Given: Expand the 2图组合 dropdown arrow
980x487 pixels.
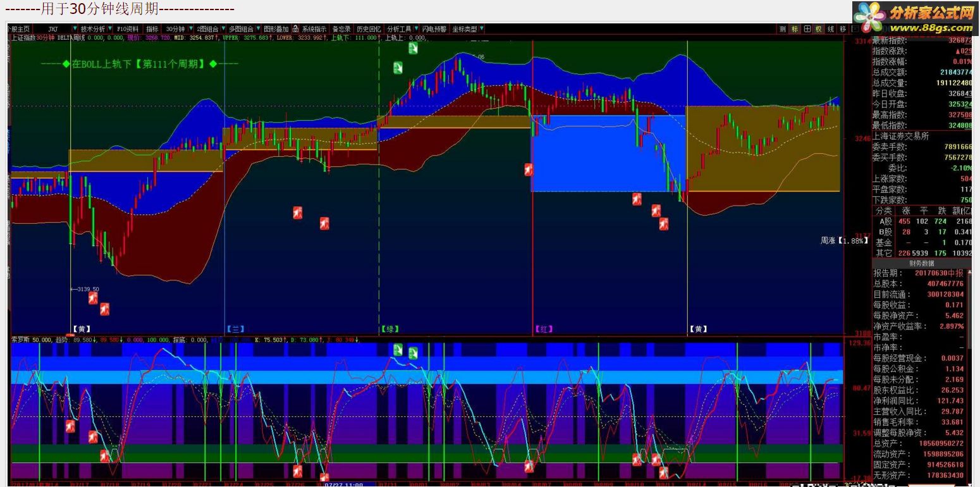Looking at the screenshot, I should [223, 29].
